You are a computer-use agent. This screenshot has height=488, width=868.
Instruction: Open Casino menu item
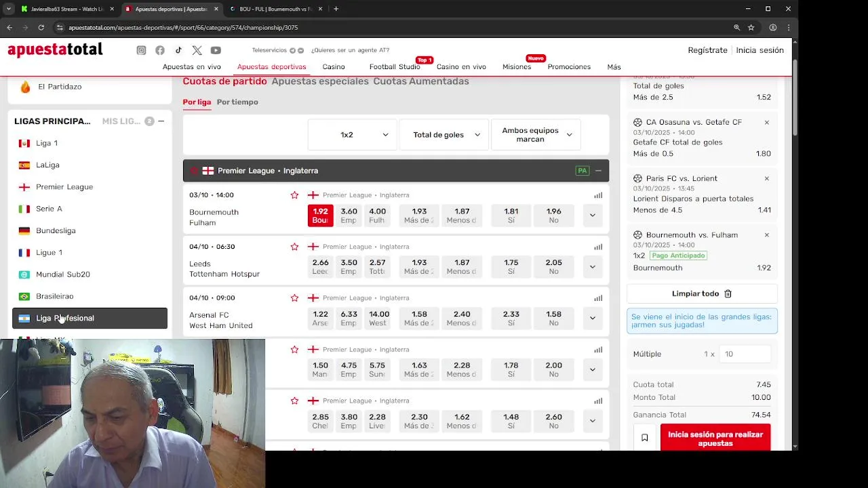[334, 67]
